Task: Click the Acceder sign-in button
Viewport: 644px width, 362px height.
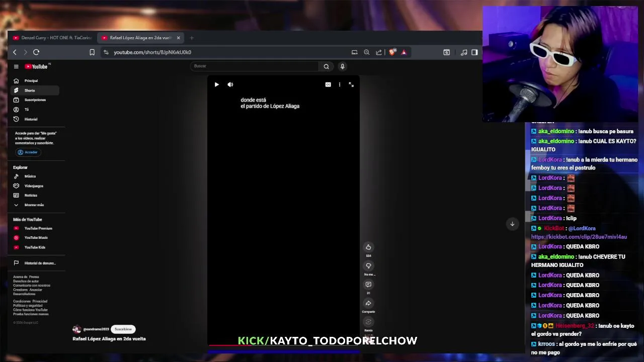Action: (28, 152)
